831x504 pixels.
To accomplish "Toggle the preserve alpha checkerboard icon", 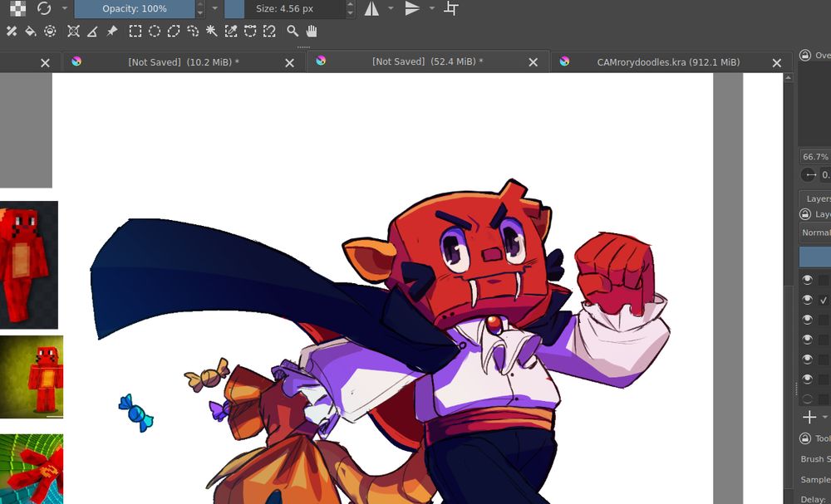I will tap(17, 8).
